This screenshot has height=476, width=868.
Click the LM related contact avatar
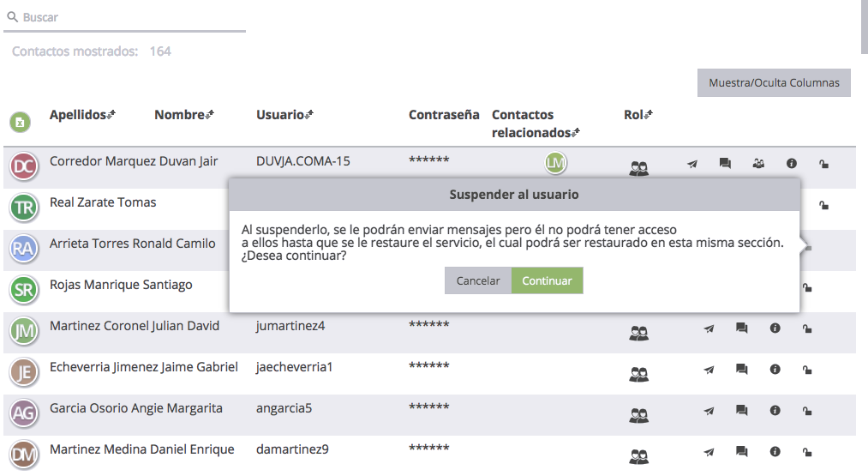point(556,162)
